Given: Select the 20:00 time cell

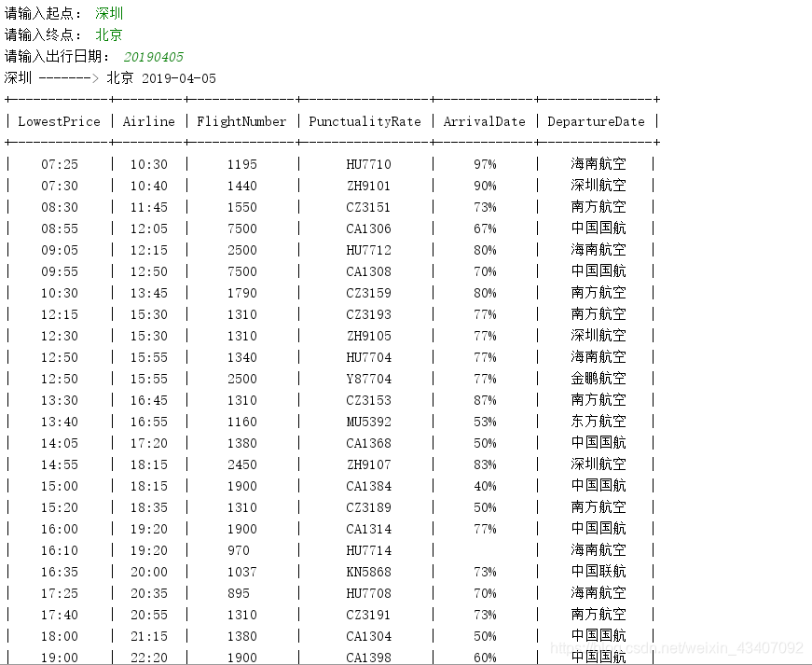Looking at the screenshot, I should click(148, 572).
